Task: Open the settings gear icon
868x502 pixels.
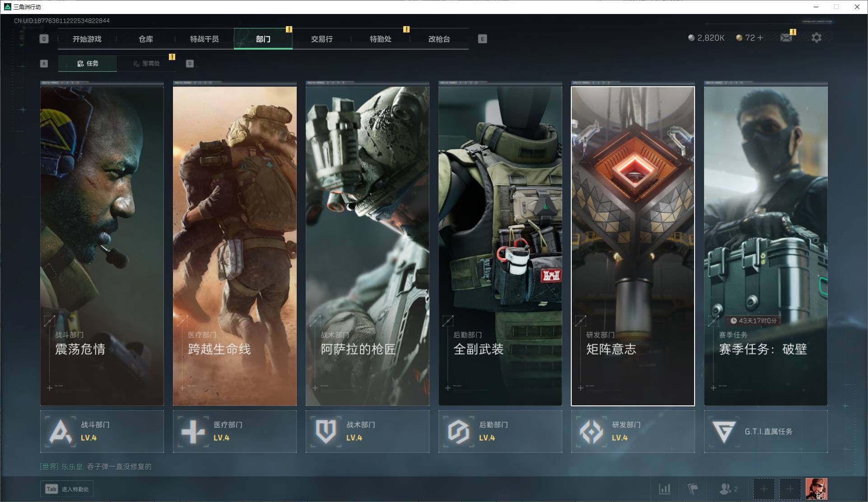Action: [817, 38]
